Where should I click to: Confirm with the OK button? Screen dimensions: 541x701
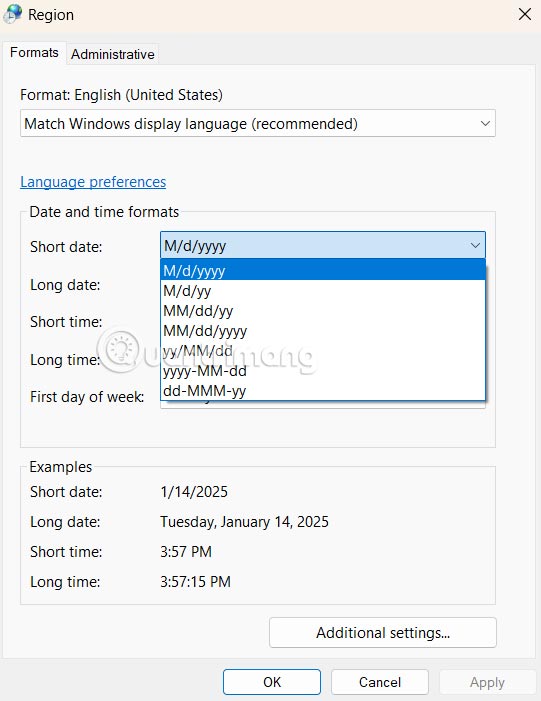pyautogui.click(x=272, y=682)
